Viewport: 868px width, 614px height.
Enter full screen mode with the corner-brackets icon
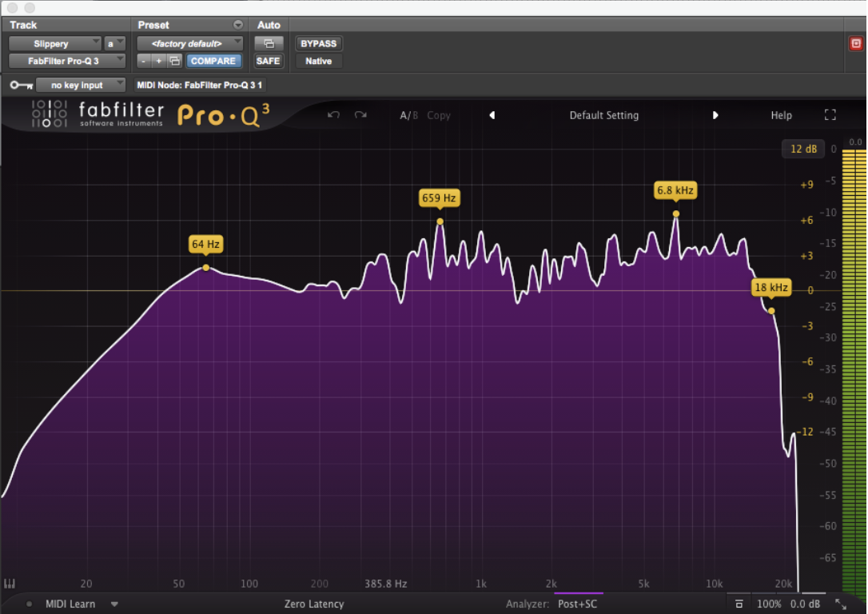(830, 115)
